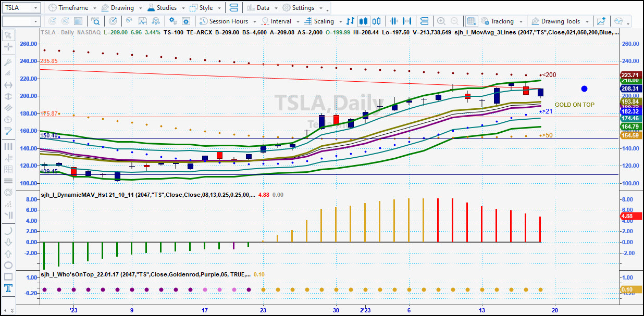Expand the Tracking dropdown arrow
This screenshot has height=316, width=644.
520,22
